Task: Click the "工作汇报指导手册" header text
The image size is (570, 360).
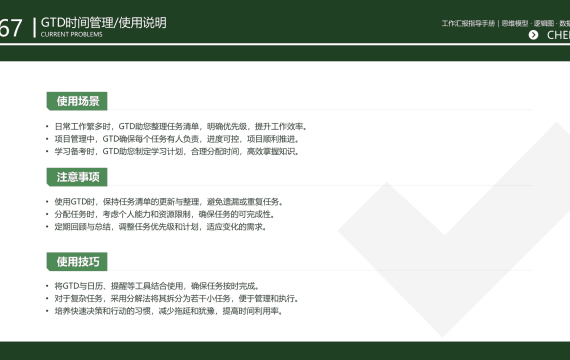Action: [468, 24]
